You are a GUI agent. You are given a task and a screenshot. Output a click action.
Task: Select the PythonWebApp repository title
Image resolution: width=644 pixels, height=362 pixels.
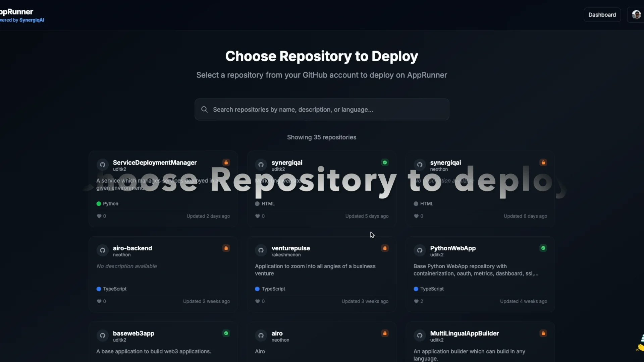tap(453, 248)
